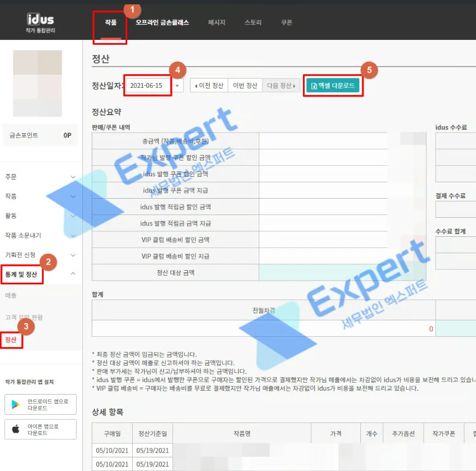Click the profile picture thumbnail
The width and height of the screenshot is (476, 471).
pyautogui.click(x=37, y=84)
